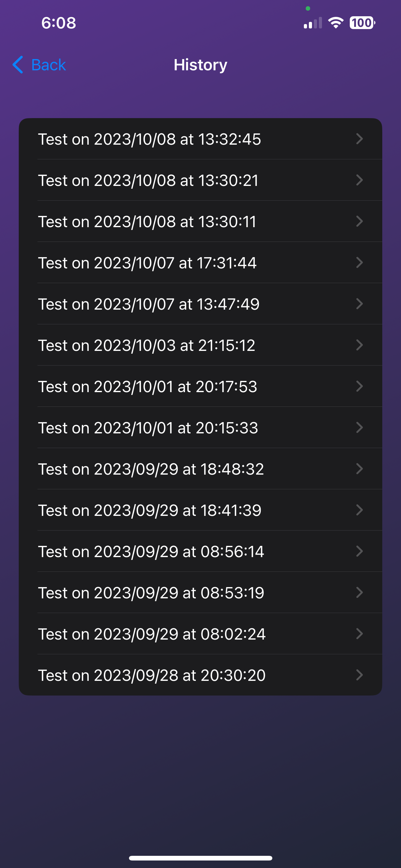
Task: Tap the Wi-Fi status icon
Action: pos(335,23)
